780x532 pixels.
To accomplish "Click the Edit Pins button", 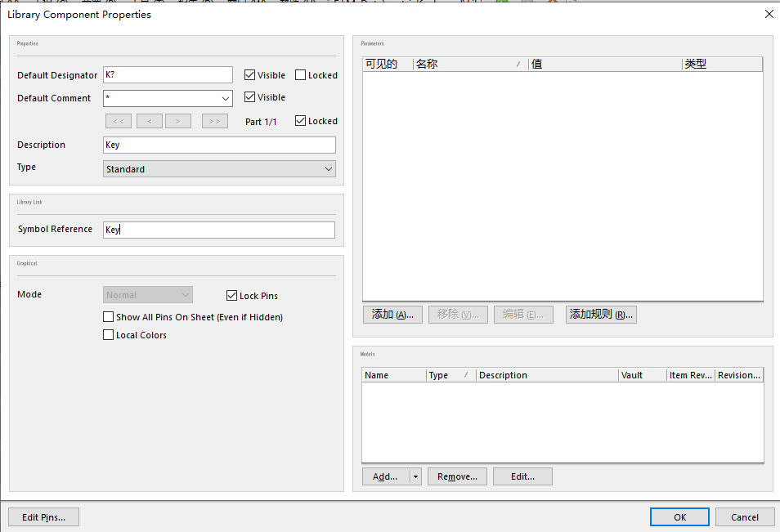I will [43, 517].
